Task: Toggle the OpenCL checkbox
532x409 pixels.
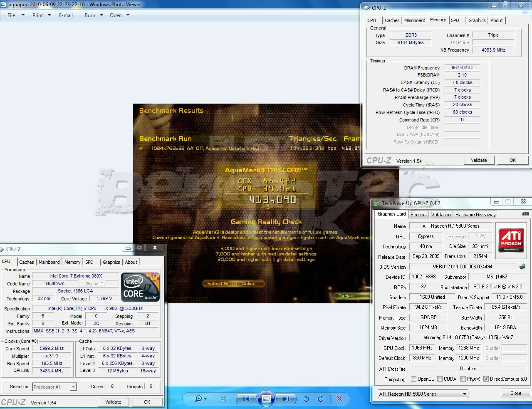Action: (x=413, y=379)
